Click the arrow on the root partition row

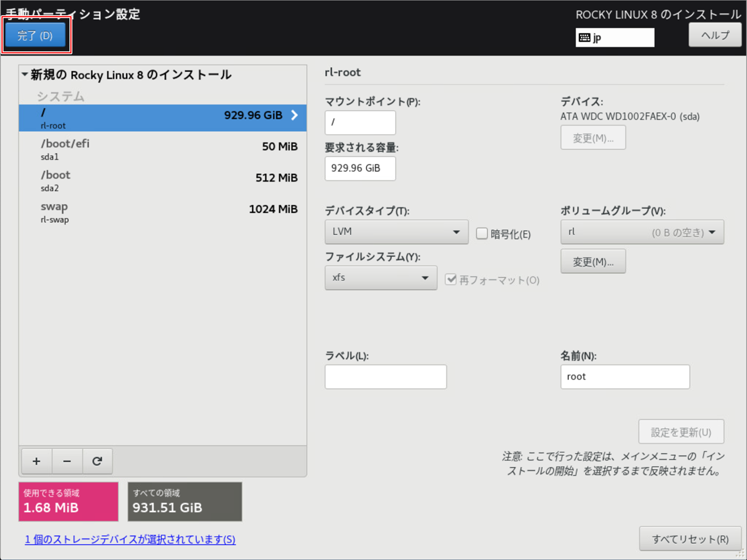295,116
